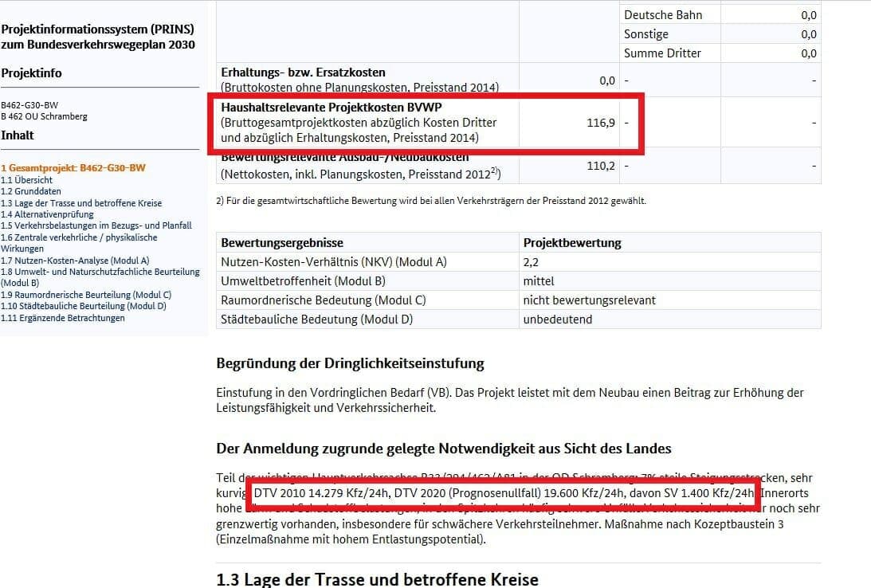Select 1.4 Alternativenprüfung in contents
This screenshot has height=588, width=871.
[x=47, y=214]
